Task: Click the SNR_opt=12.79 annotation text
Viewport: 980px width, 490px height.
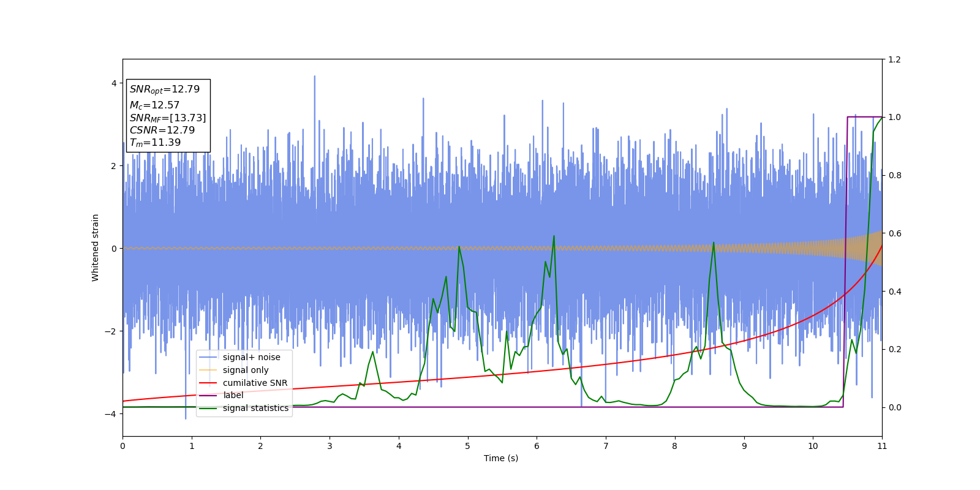Action: coord(164,89)
